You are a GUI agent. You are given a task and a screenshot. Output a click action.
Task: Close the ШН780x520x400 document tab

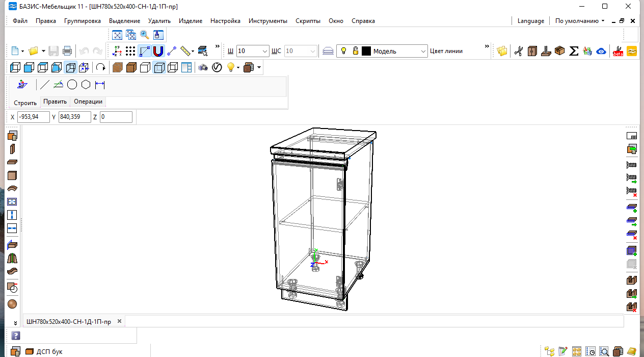tap(119, 321)
